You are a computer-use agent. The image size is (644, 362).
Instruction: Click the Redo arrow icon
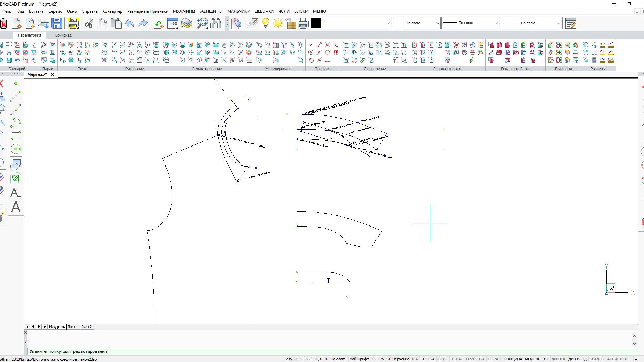[143, 23]
